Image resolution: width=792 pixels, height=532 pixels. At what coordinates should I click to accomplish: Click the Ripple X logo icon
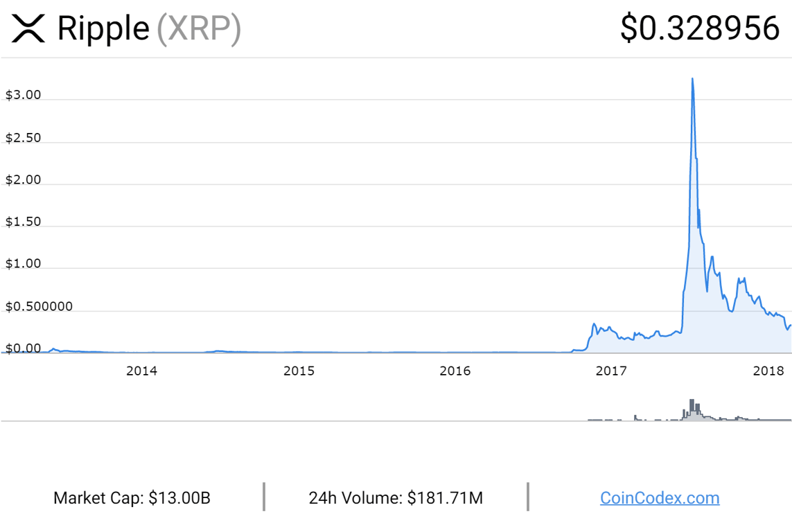point(28,28)
